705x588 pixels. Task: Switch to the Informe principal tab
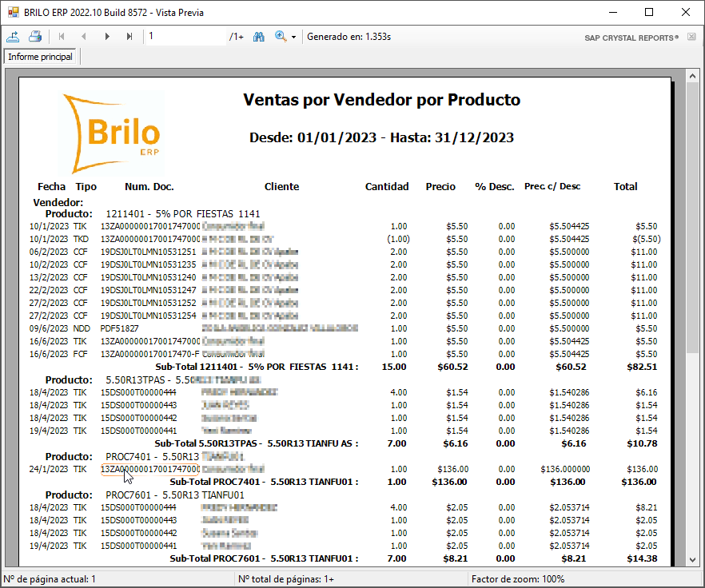click(40, 57)
